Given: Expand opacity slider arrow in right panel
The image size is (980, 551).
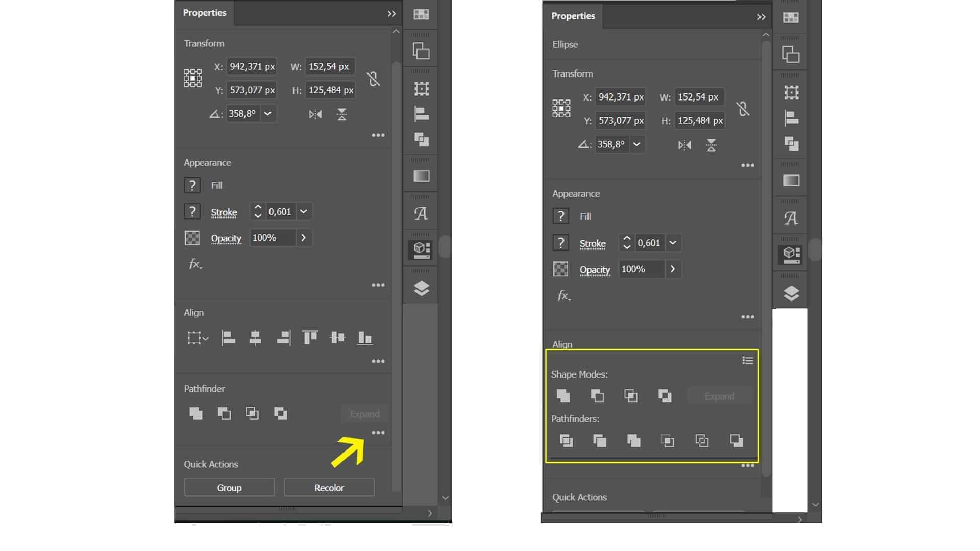Looking at the screenshot, I should pos(673,269).
